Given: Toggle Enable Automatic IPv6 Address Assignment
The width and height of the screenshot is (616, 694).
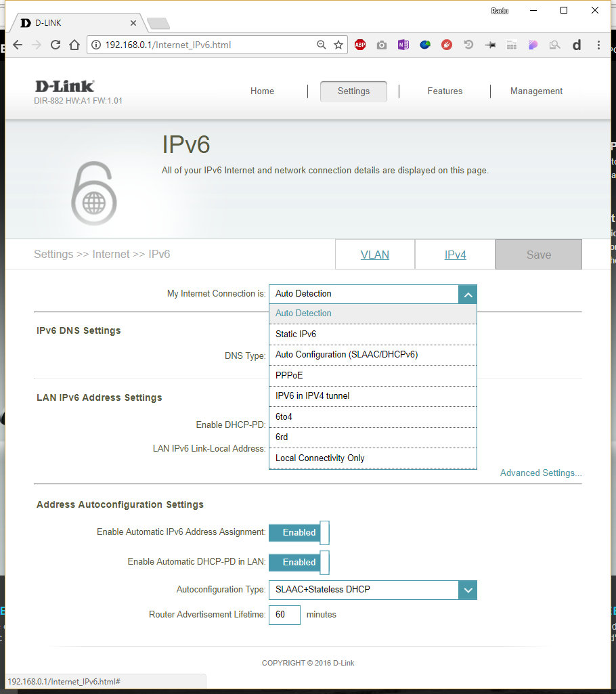Looking at the screenshot, I should point(299,532).
